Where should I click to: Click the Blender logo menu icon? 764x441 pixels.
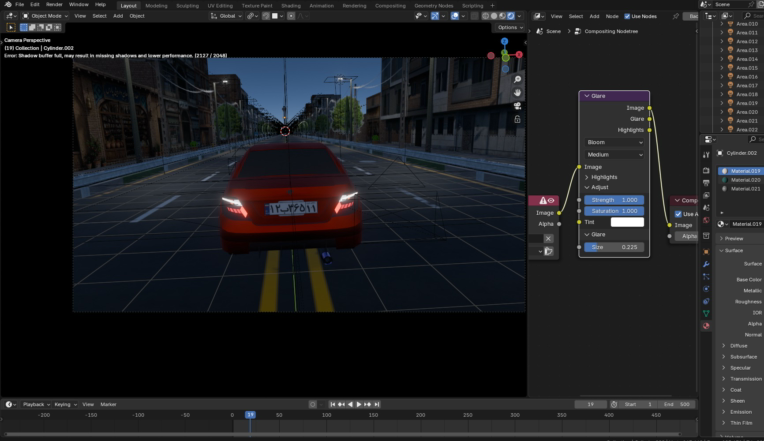[x=7, y=4]
